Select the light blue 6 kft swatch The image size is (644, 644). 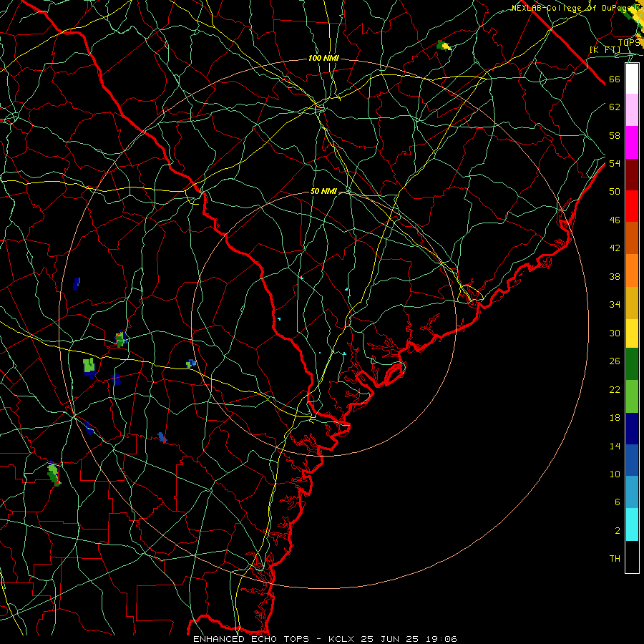632,492
